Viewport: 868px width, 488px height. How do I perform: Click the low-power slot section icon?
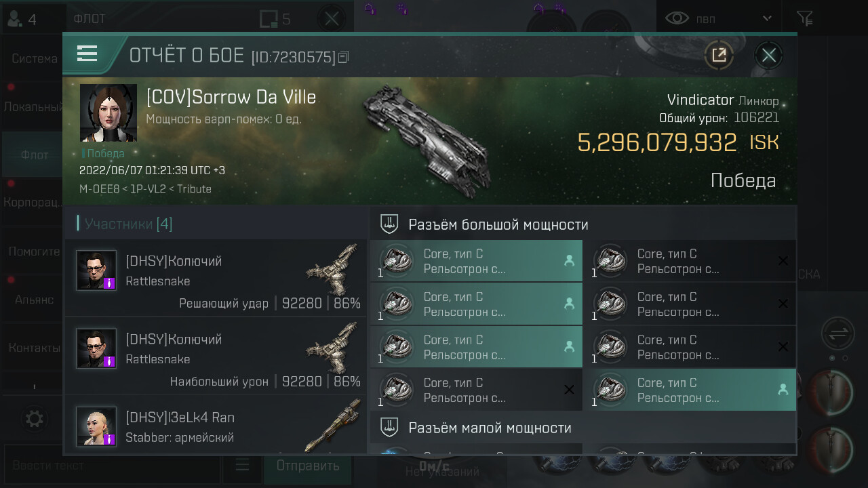point(389,428)
